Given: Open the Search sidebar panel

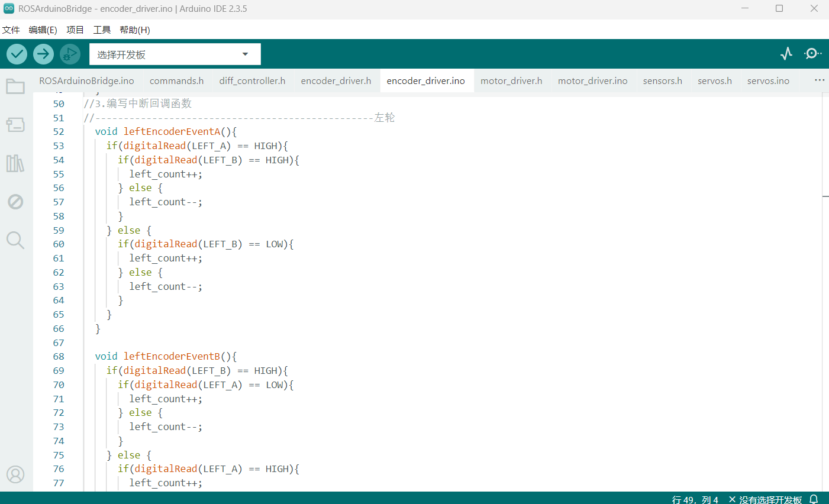Looking at the screenshot, I should (15, 240).
